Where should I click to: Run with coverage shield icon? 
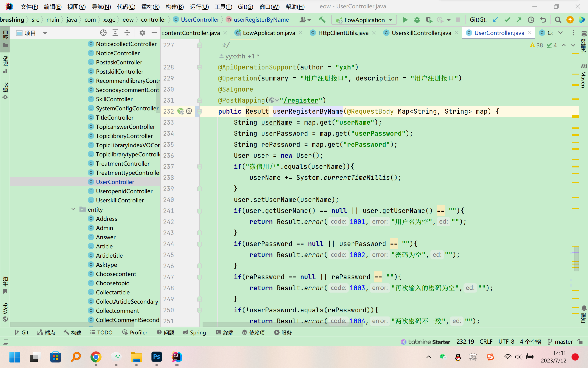click(x=429, y=20)
